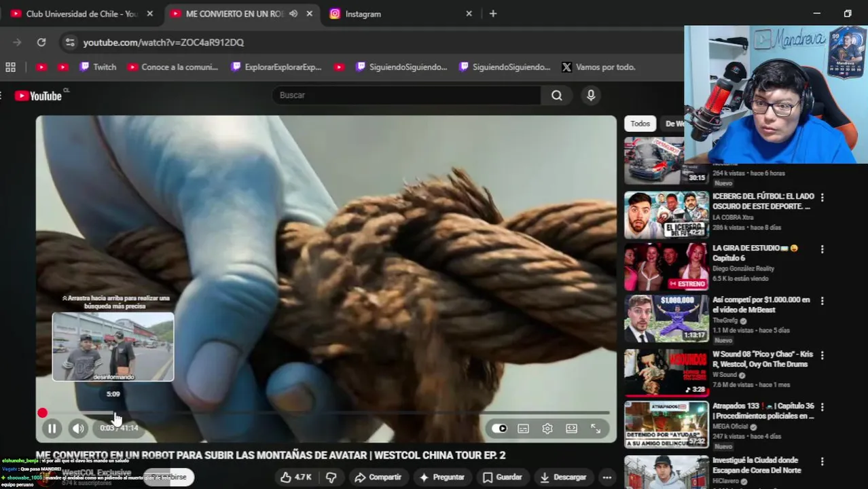The height and width of the screenshot is (489, 868).
Task: Open ICEBERG DEL FÚTBOL video thumbnail
Action: (666, 215)
